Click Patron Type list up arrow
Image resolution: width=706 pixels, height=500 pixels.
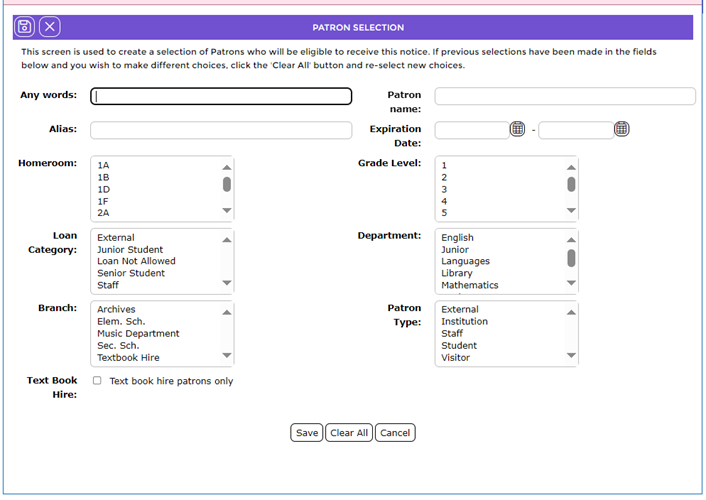coord(571,313)
